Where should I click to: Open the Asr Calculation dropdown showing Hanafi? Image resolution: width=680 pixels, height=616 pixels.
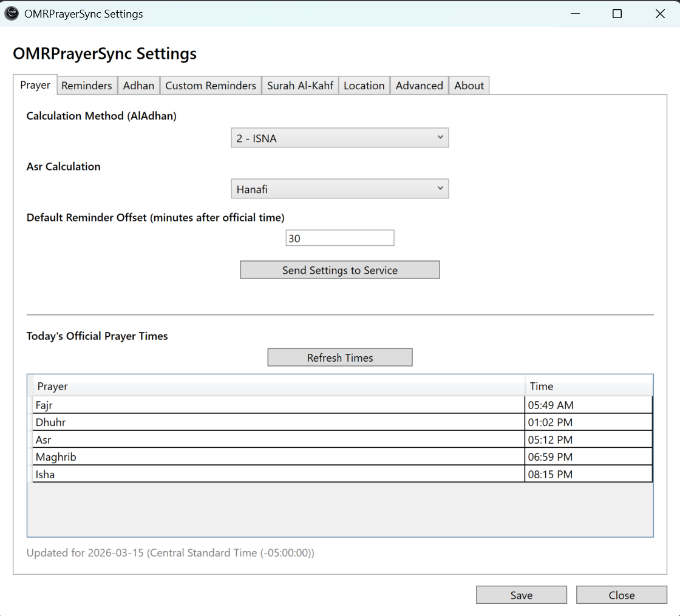[340, 189]
